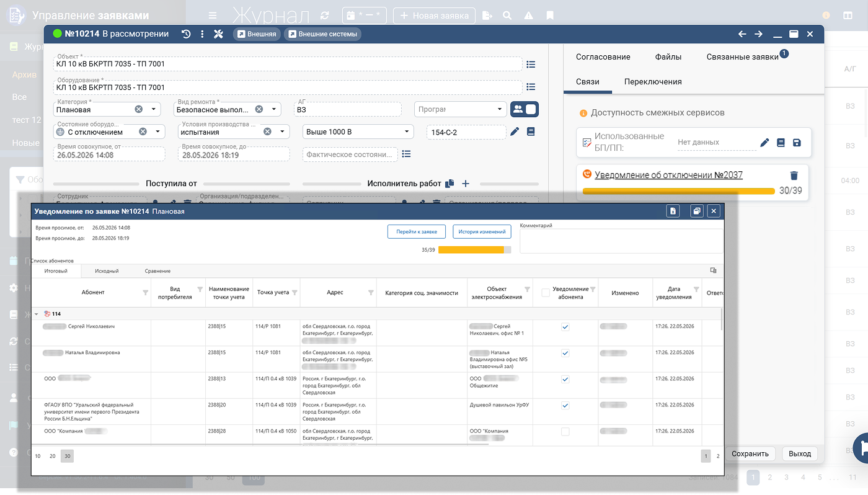Export the notification using the file icon in its header
The width and height of the screenshot is (868, 495).
click(673, 211)
